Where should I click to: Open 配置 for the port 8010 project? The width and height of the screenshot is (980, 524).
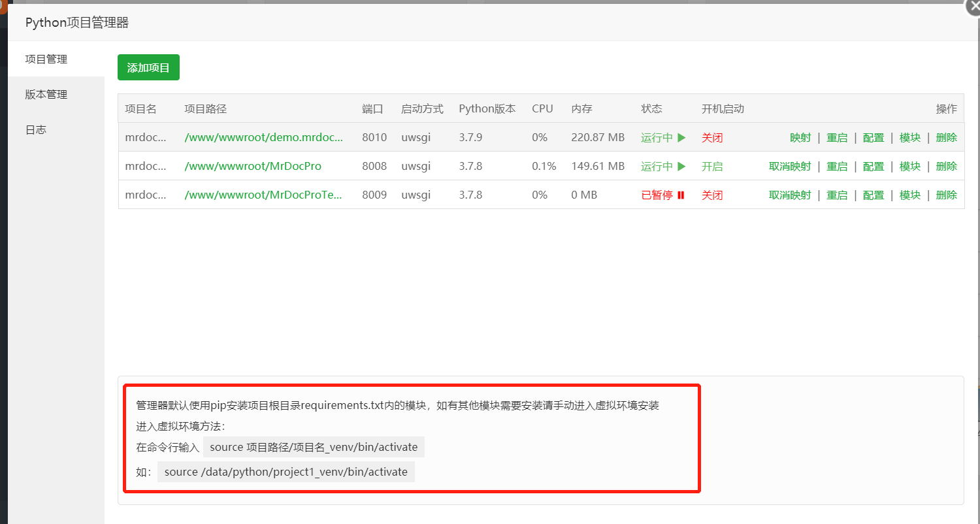[874, 138]
